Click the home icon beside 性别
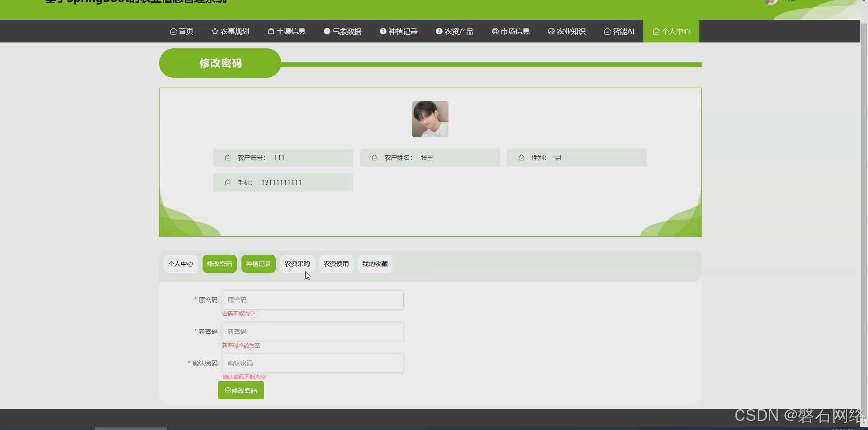Image resolution: width=868 pixels, height=430 pixels. point(521,158)
